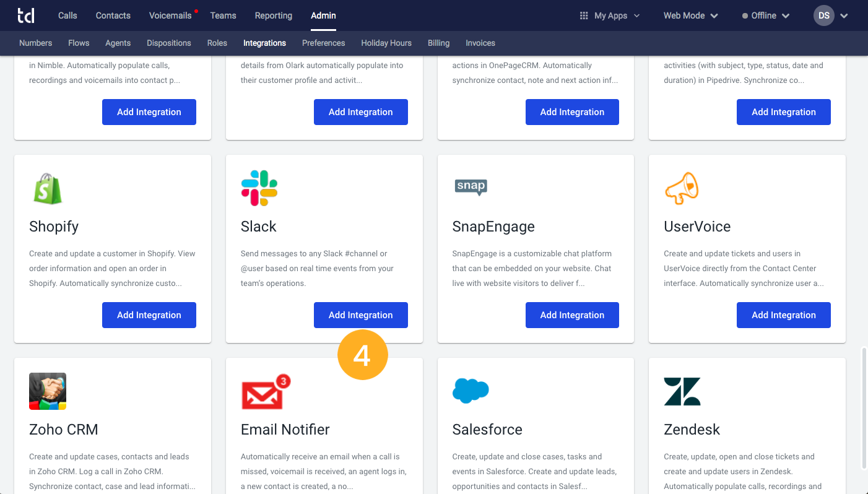The image size is (868, 494).
Task: Add the Slack integration
Action: coord(361,315)
